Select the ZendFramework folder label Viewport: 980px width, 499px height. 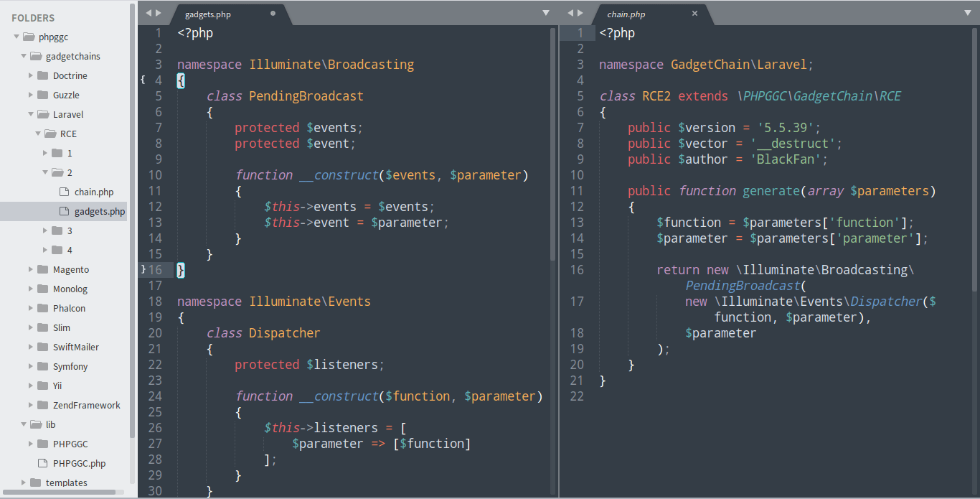(87, 405)
